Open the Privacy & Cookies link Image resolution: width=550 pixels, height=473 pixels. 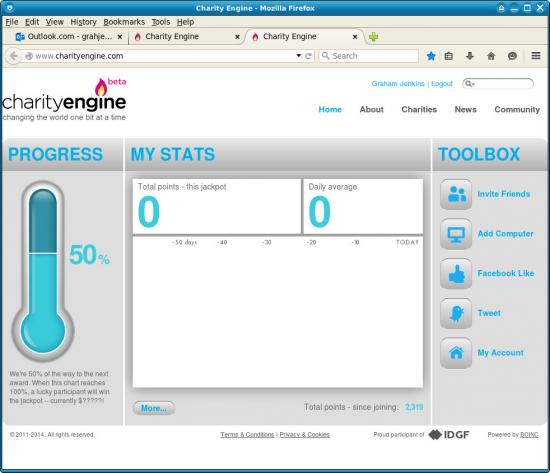304,434
